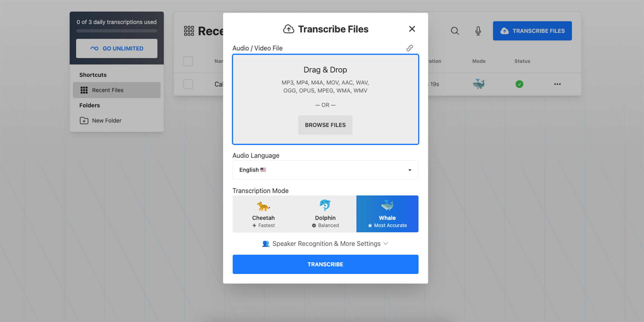Viewport: 644px width, 322px height.
Task: Select Recent Files in the sidebar
Action: pos(107,90)
